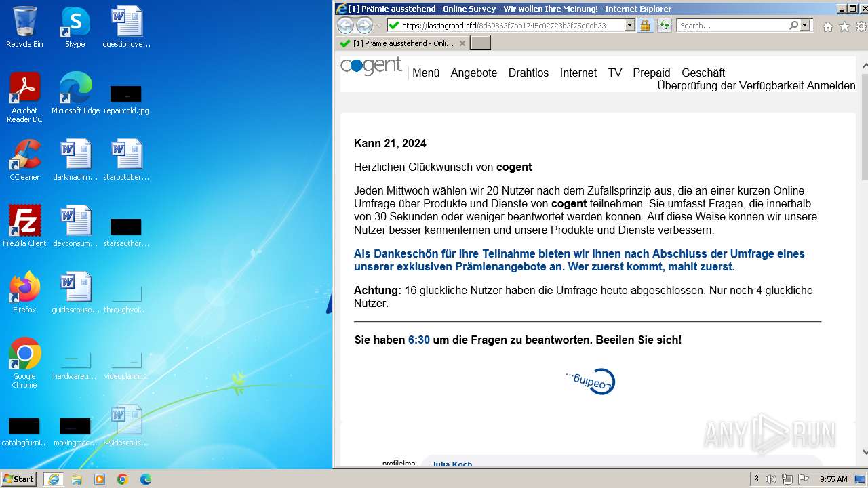
Task: Show hidden tray icons arrow
Action: point(756,479)
